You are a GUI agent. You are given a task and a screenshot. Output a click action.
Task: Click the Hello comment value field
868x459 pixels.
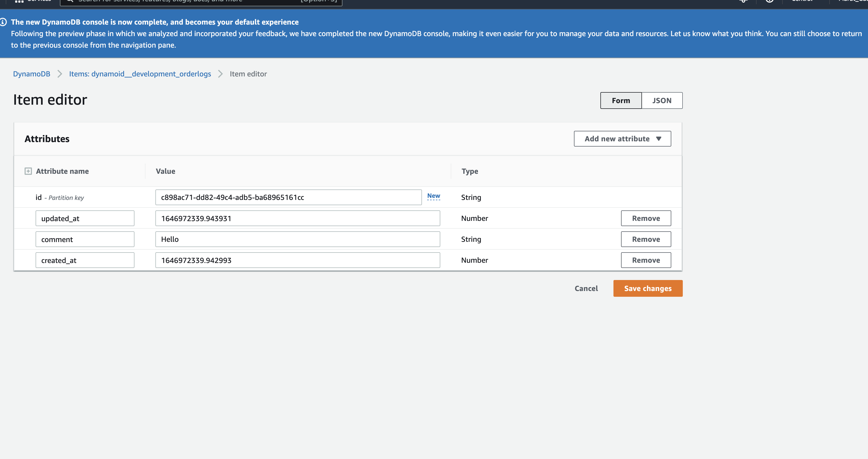pos(297,239)
